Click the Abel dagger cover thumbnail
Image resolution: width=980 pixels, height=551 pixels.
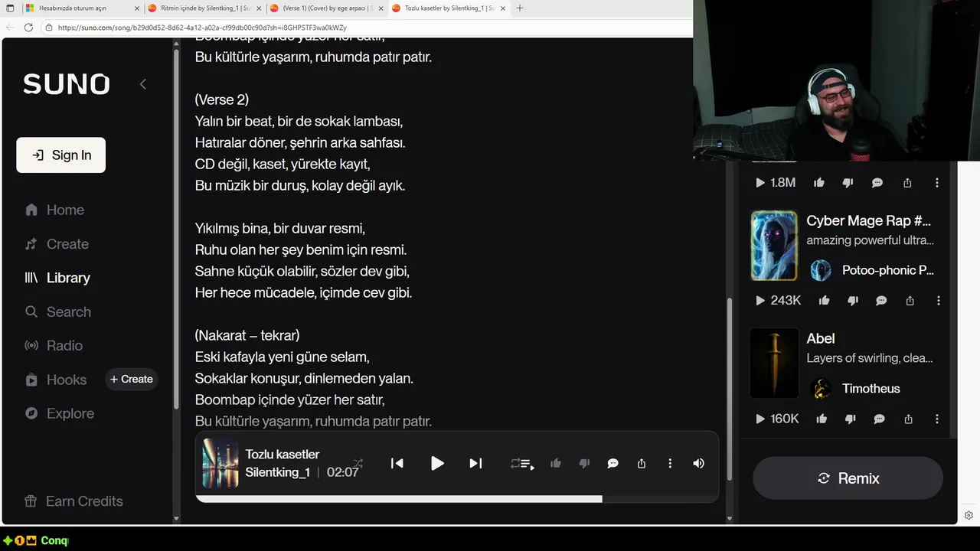(774, 364)
